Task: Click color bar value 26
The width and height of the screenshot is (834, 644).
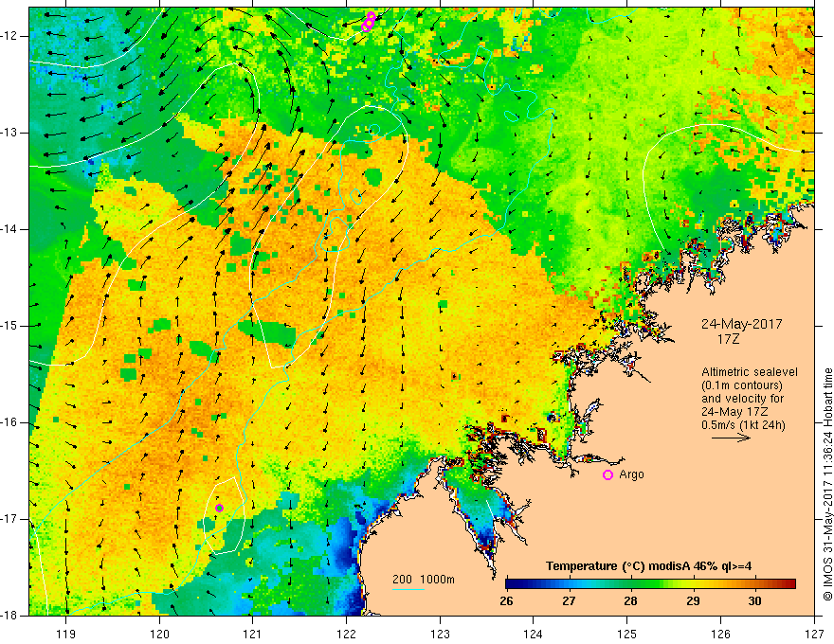Action: (x=506, y=601)
